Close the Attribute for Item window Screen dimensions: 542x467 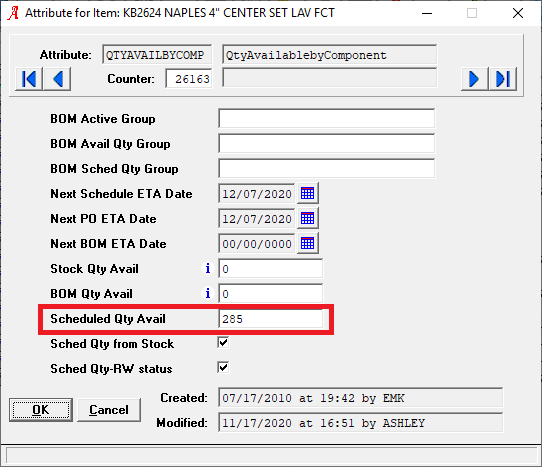pos(518,13)
